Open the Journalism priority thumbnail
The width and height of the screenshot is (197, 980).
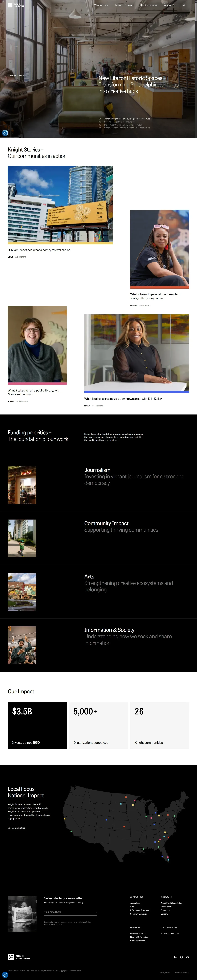coord(22,485)
